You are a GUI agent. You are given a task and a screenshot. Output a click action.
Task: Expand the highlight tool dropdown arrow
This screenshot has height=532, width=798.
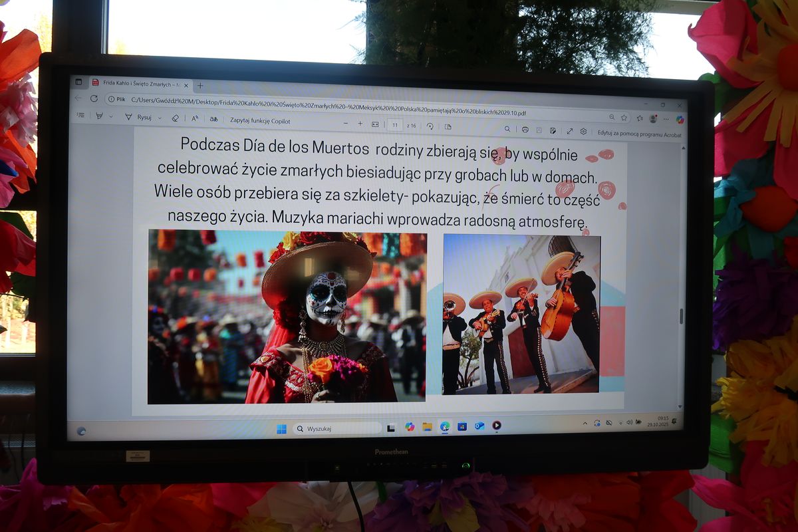click(x=110, y=116)
